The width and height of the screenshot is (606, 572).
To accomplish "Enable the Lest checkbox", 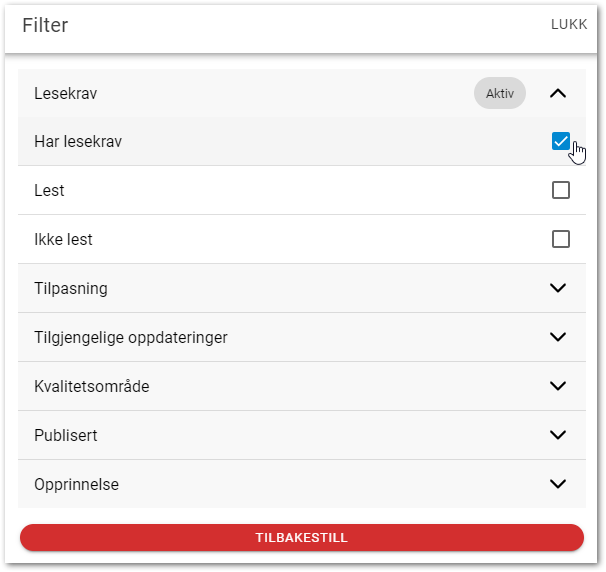I will point(561,190).
